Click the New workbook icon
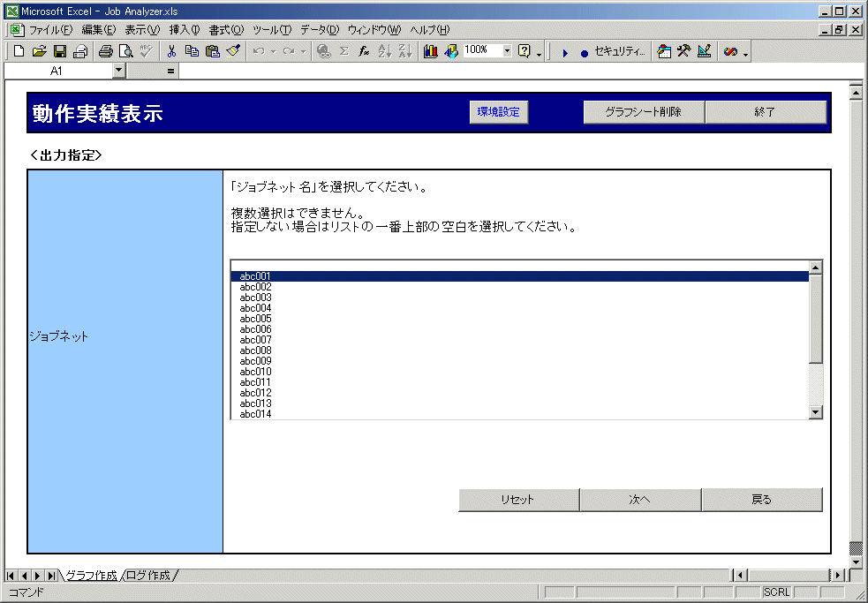The width and height of the screenshot is (868, 603). point(19,51)
